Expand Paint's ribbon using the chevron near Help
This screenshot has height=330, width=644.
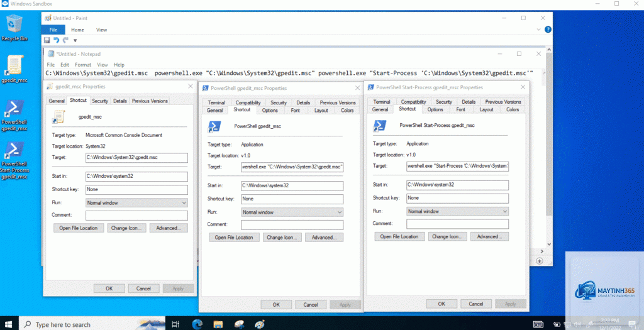538,30
